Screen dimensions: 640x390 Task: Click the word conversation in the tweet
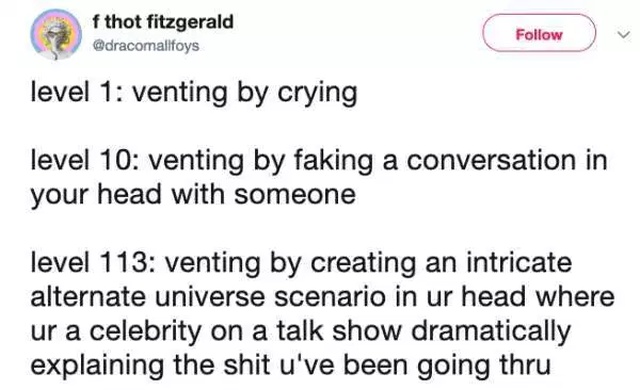pyautogui.click(x=491, y=160)
